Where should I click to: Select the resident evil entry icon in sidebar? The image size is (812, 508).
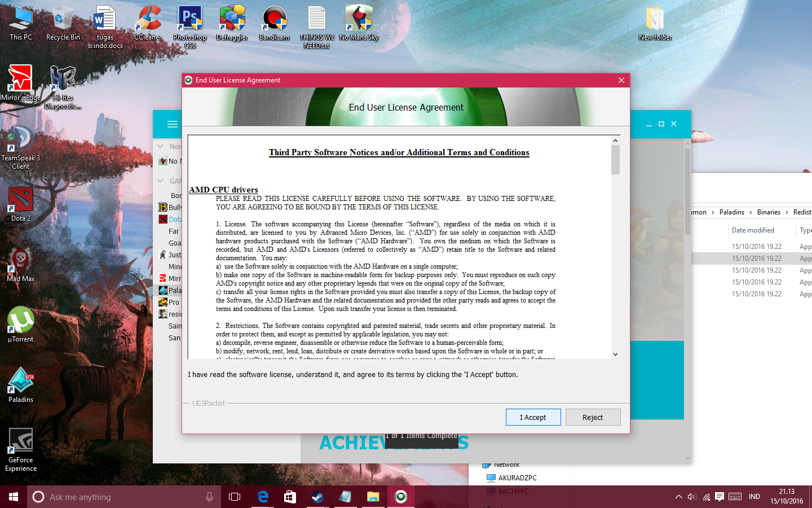coord(163,314)
